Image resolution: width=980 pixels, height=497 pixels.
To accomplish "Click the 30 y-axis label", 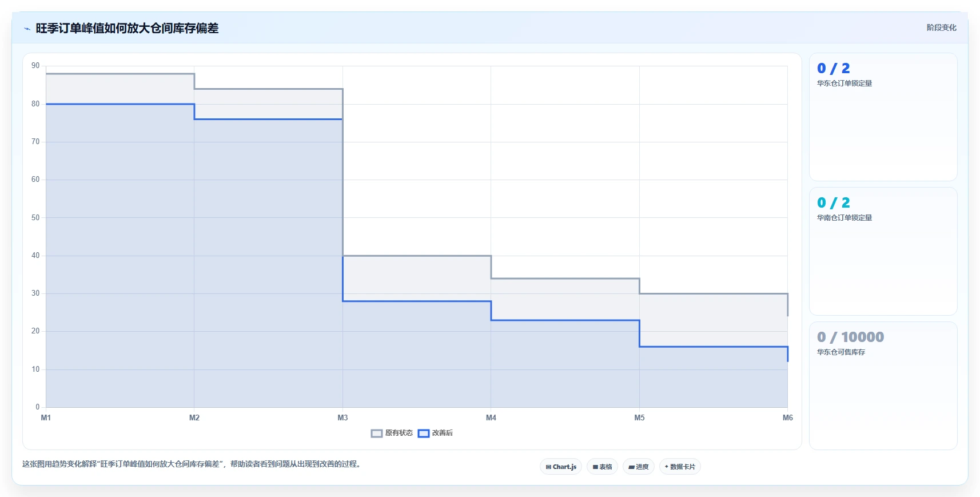I will pos(35,293).
